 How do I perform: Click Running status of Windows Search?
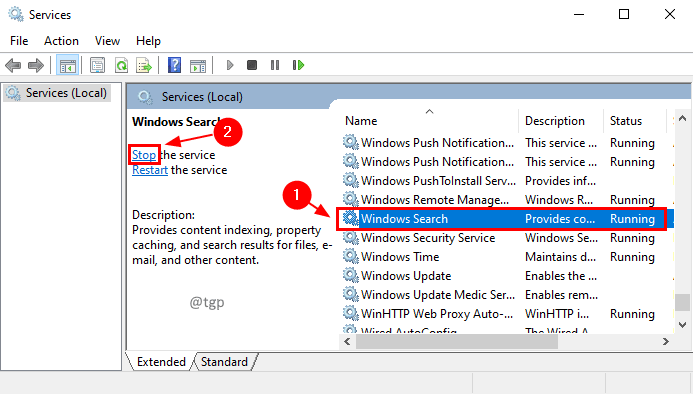(x=632, y=218)
